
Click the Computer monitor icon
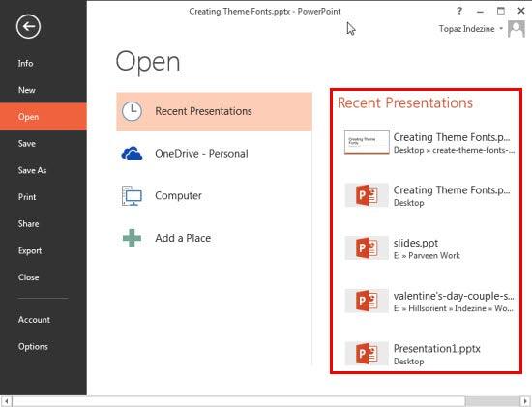(x=132, y=195)
